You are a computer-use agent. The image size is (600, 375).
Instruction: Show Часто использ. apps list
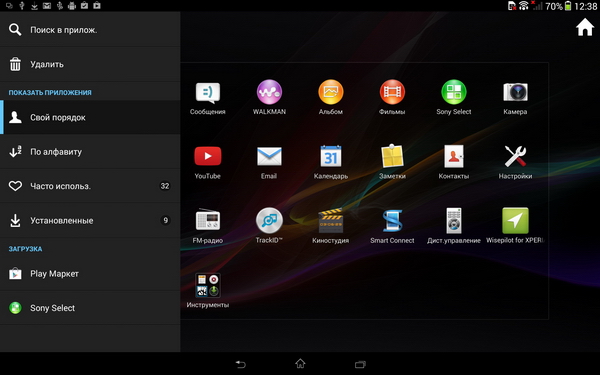pyautogui.click(x=90, y=186)
